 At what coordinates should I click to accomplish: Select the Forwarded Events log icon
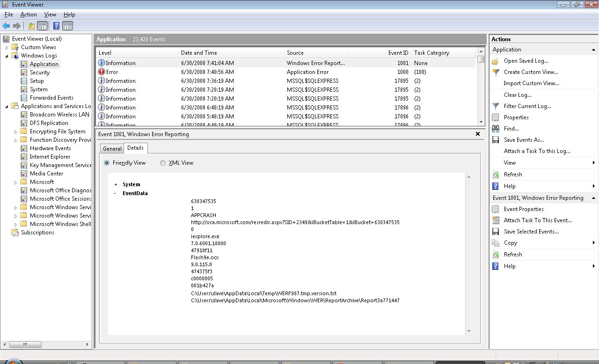(24, 98)
